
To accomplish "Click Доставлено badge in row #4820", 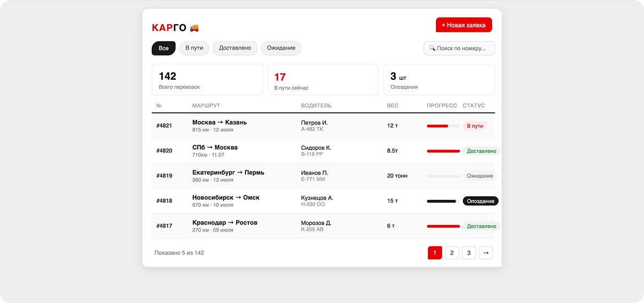I will (x=482, y=151).
